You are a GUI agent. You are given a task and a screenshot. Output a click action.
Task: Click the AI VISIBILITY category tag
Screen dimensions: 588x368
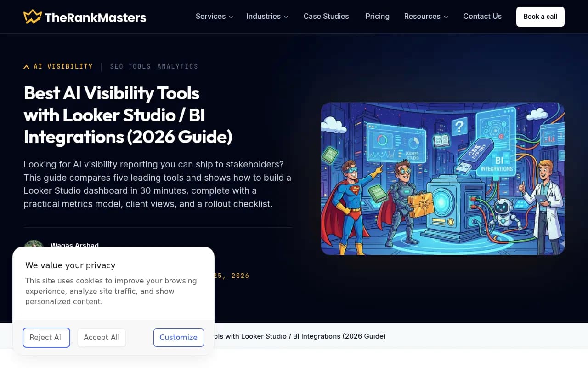(63, 66)
